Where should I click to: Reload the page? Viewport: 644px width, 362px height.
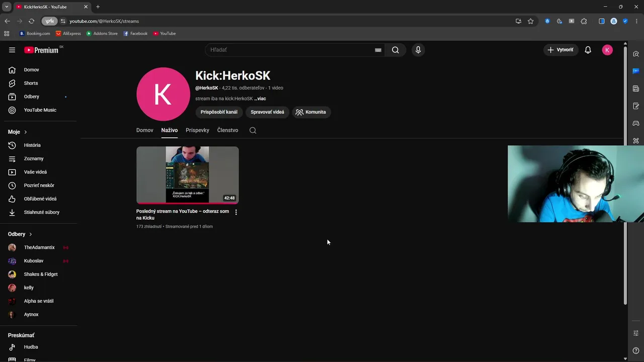(x=31, y=21)
